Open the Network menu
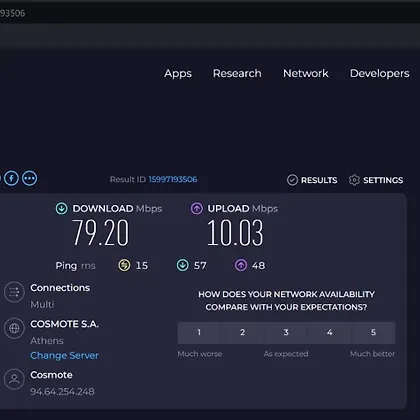420x420 pixels. (x=306, y=73)
